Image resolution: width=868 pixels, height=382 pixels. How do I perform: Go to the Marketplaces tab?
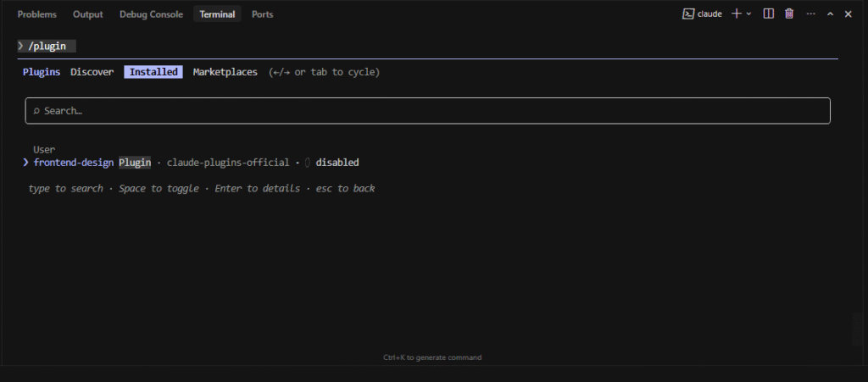[x=225, y=72]
